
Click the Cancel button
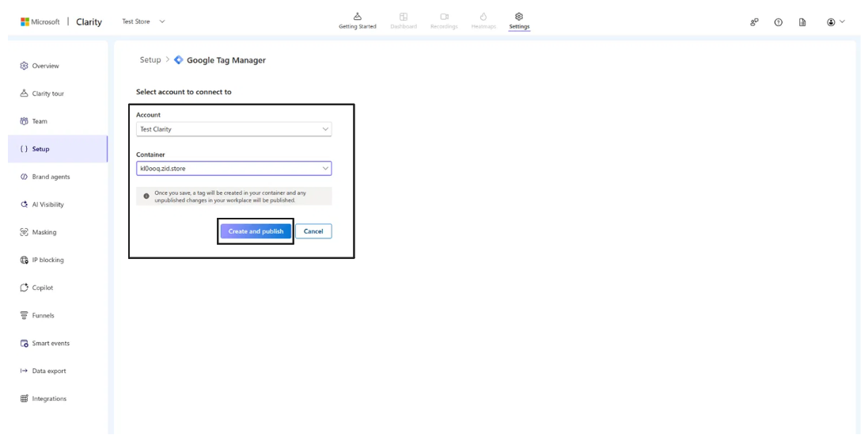tap(313, 231)
